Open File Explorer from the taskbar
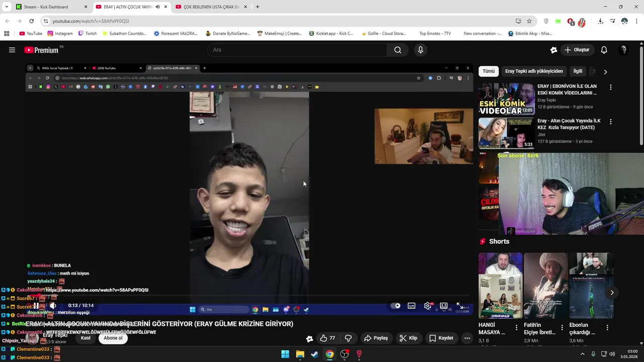 point(300,354)
